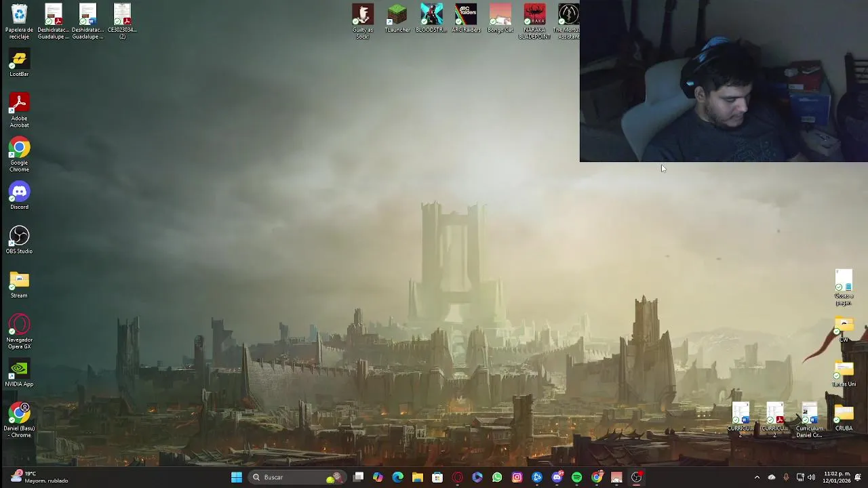Launch Discord from the desktop
This screenshot has width=868, height=488.
point(19,197)
